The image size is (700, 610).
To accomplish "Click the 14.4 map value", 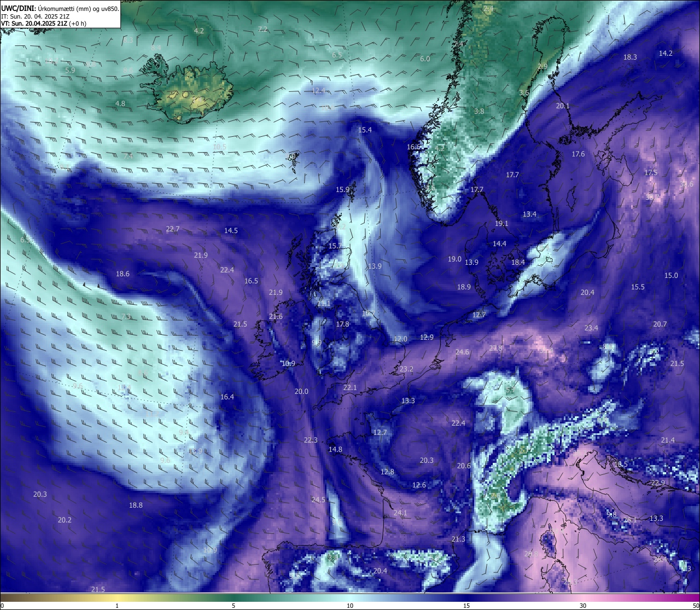I will [x=499, y=243].
